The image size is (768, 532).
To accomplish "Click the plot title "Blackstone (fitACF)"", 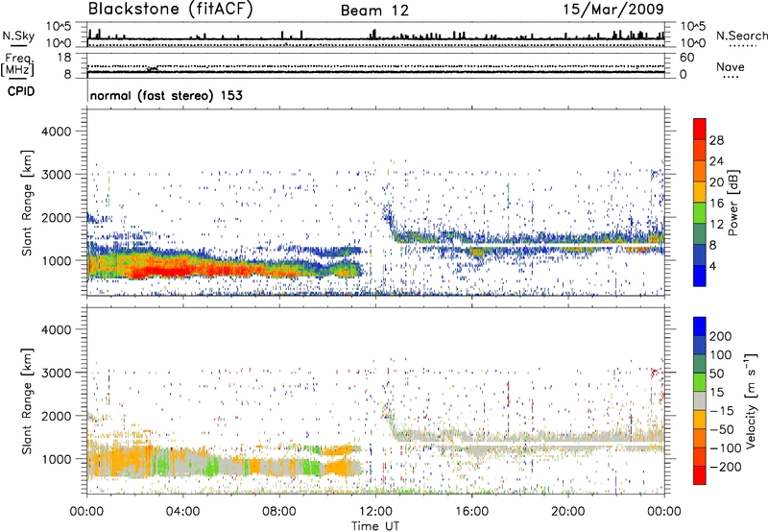I will pos(171,10).
